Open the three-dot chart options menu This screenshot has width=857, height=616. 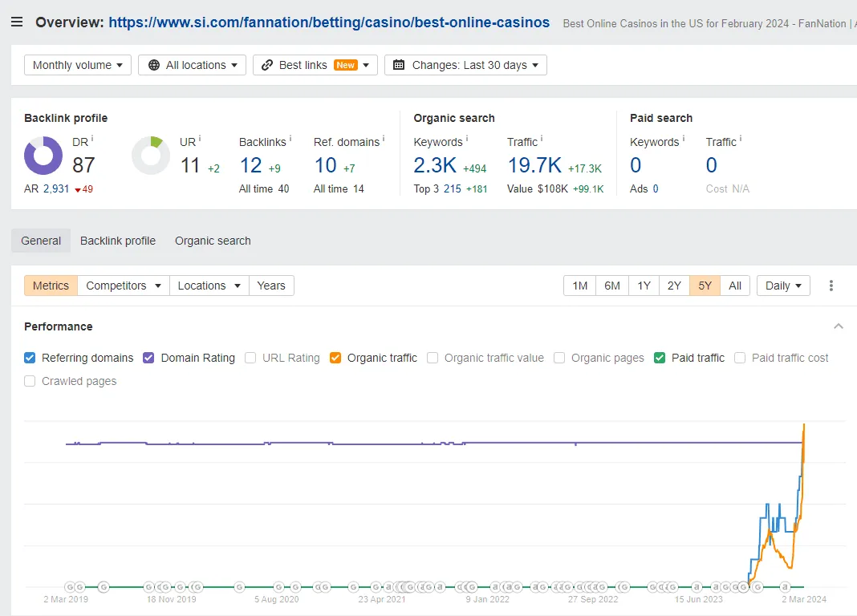pyautogui.click(x=831, y=286)
